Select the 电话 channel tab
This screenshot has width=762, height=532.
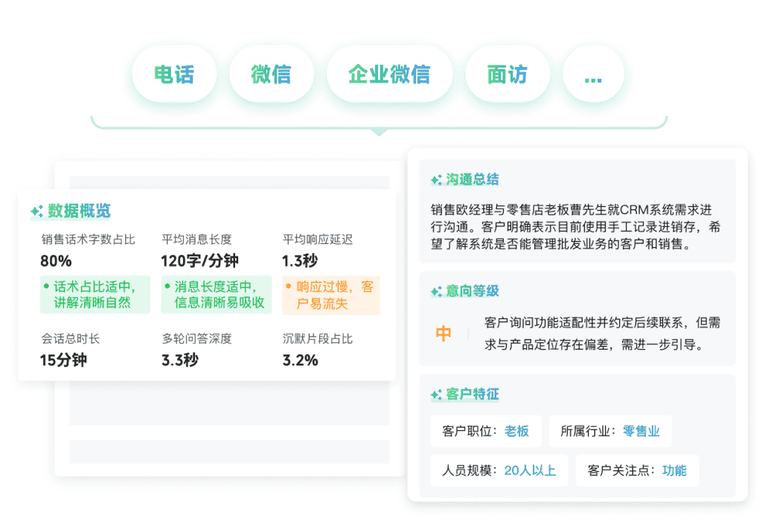(x=174, y=74)
